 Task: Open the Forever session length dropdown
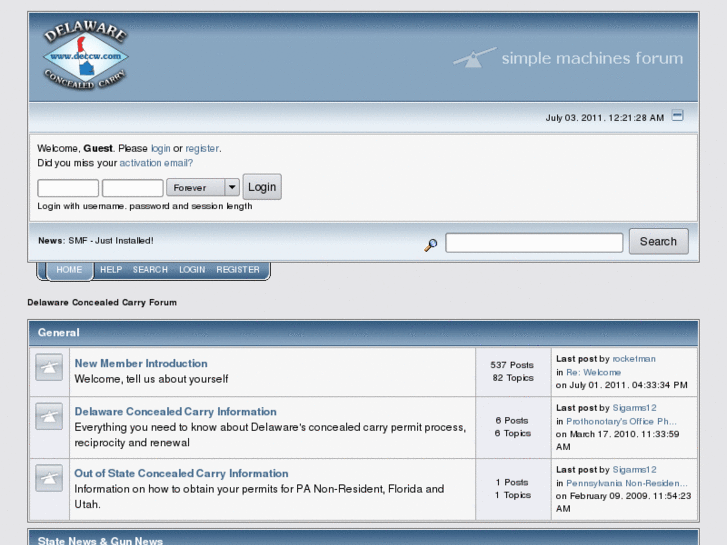pyautogui.click(x=203, y=187)
